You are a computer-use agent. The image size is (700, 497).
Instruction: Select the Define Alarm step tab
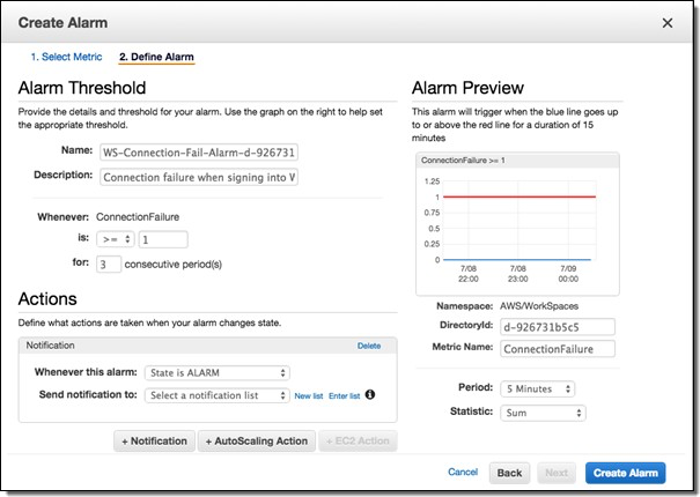point(157,57)
